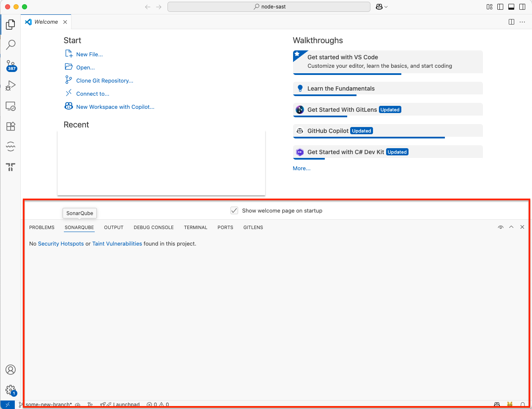Maximize panel using the up chevron

(x=511, y=227)
